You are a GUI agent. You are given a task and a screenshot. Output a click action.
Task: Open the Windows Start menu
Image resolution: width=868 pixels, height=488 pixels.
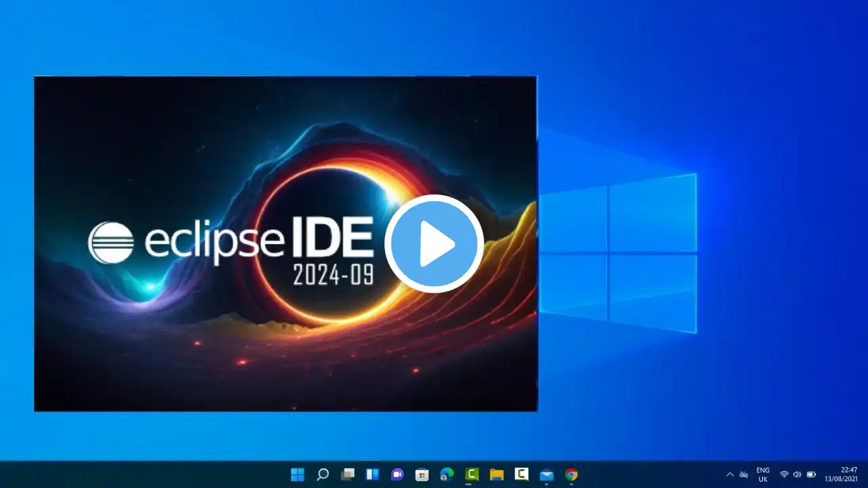pyautogui.click(x=298, y=474)
